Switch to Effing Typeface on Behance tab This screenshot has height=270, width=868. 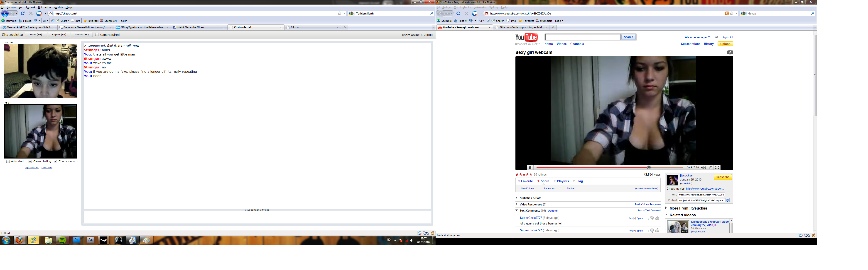[142, 28]
